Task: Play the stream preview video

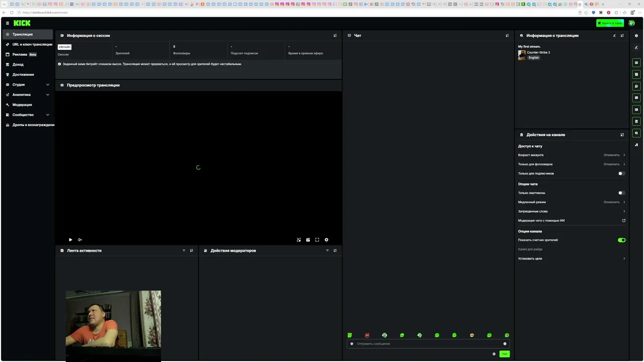Action: pos(70,240)
